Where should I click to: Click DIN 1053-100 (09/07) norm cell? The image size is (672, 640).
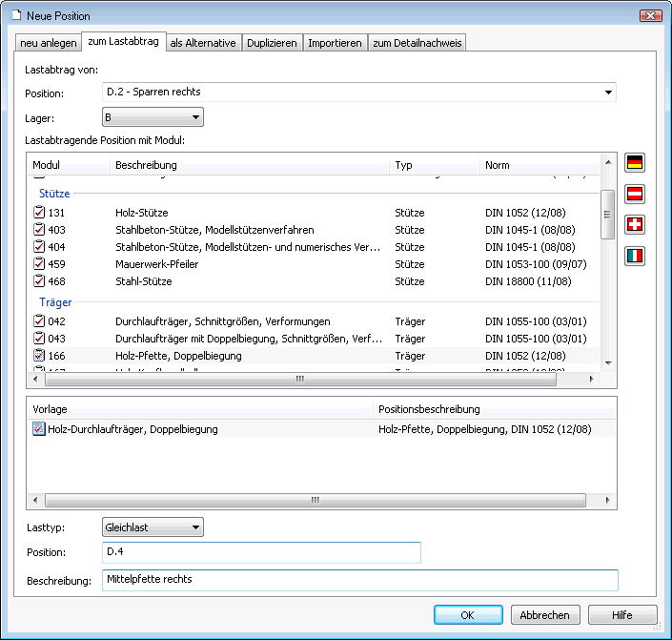pyautogui.click(x=536, y=264)
